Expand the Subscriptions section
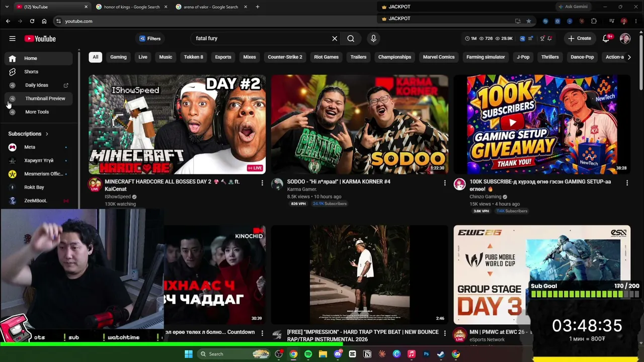This screenshot has width=644, height=362. [28, 134]
